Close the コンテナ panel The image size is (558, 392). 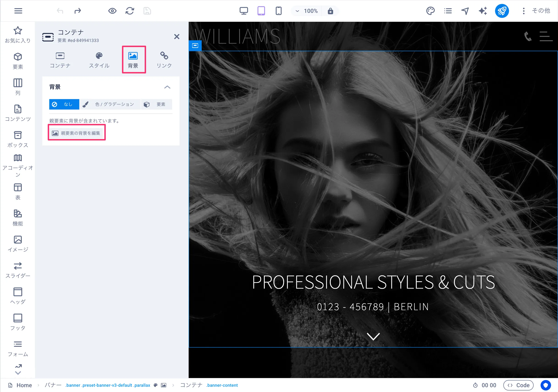tap(177, 37)
